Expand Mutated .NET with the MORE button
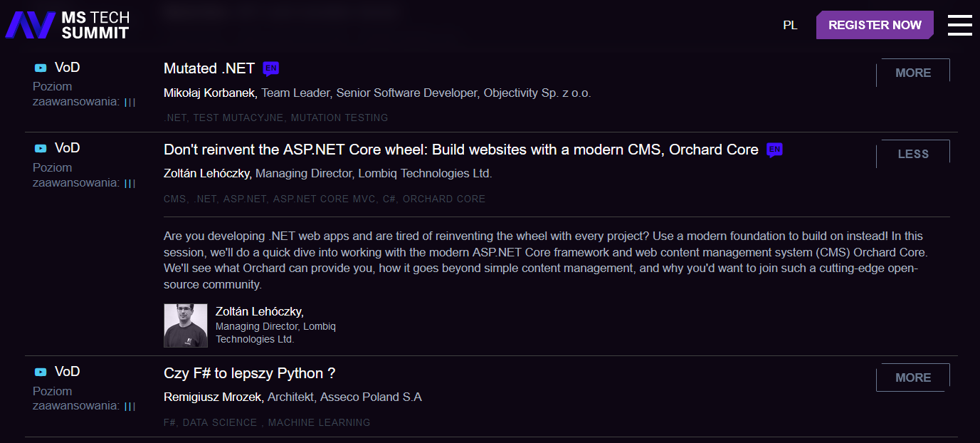Image resolution: width=980 pixels, height=443 pixels. point(913,73)
